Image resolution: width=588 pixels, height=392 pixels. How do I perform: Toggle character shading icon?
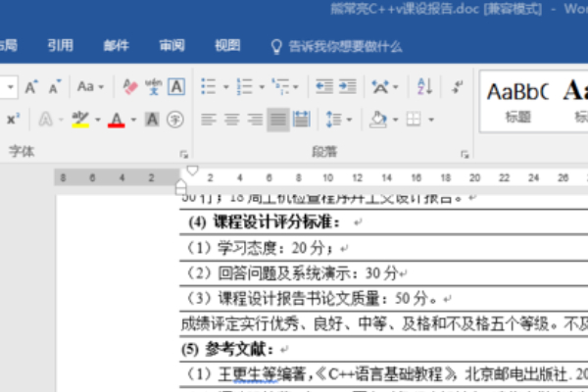[x=152, y=120]
